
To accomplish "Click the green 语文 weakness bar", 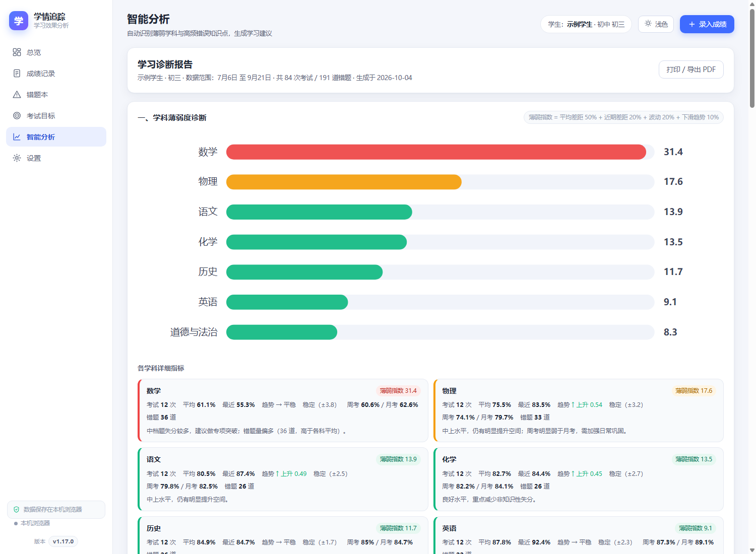I will click(319, 212).
